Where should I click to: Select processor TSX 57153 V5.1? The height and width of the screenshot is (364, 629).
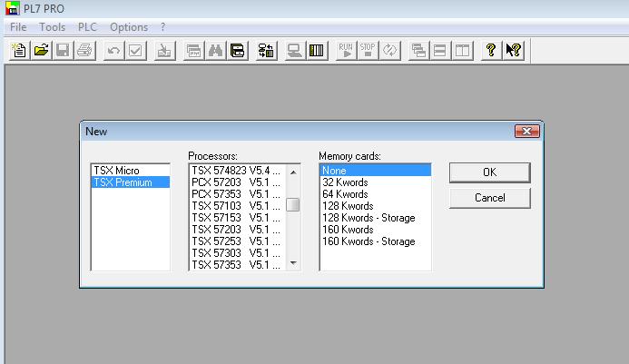coord(238,218)
